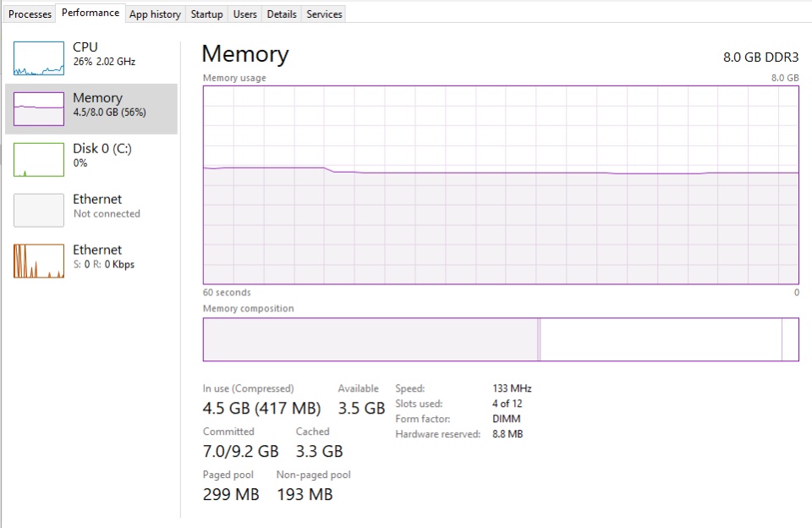
Task: Switch to the Processes tab
Action: [30, 14]
